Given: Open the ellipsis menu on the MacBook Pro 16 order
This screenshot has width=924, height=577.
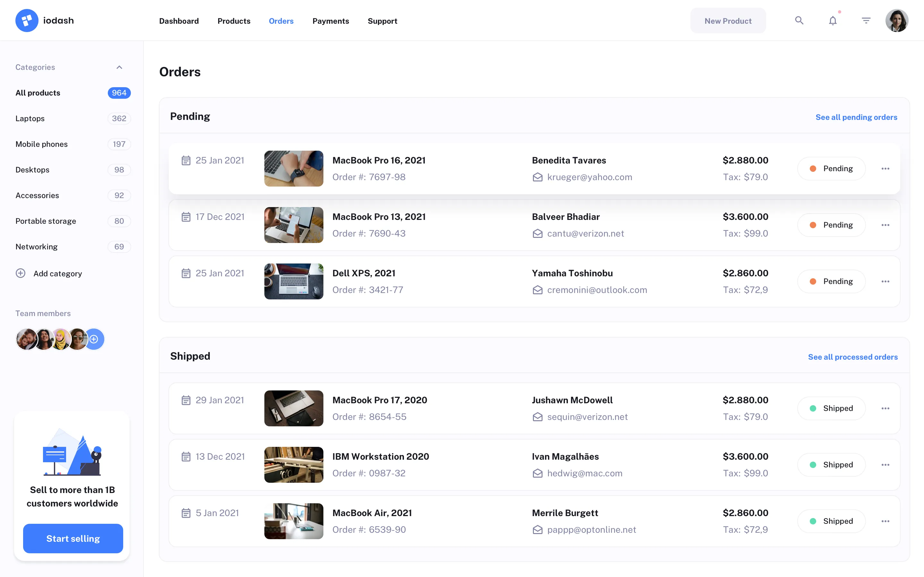Looking at the screenshot, I should coord(886,168).
